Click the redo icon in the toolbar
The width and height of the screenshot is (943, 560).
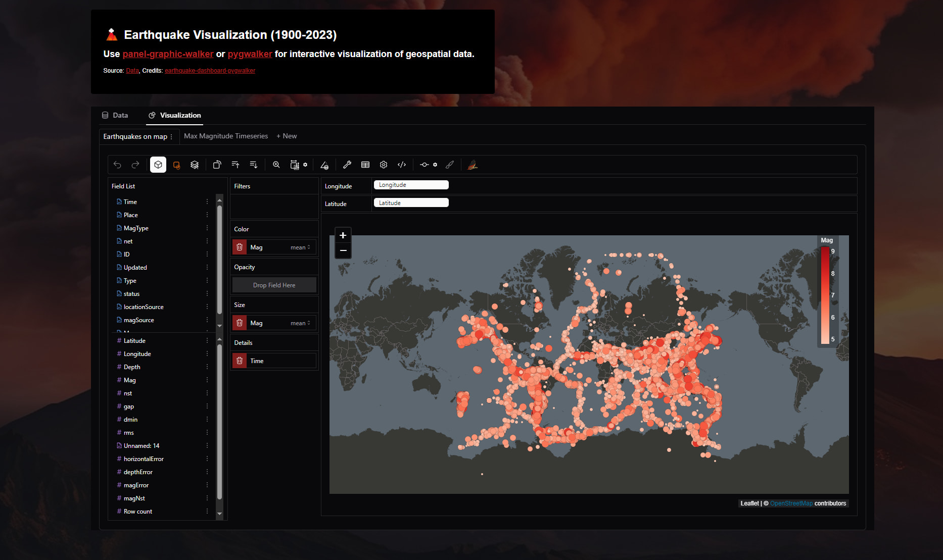[x=135, y=165]
